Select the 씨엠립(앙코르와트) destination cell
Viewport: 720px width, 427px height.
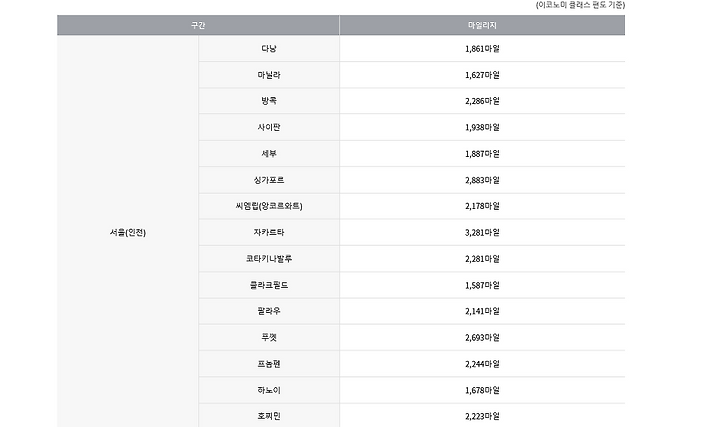(269, 206)
